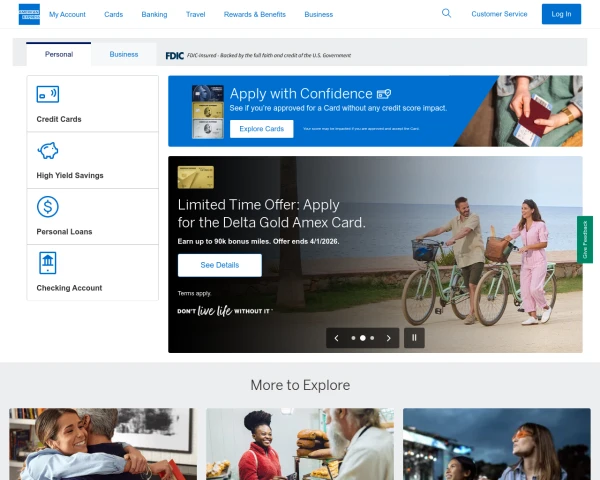Expand the My Account menu

point(67,14)
